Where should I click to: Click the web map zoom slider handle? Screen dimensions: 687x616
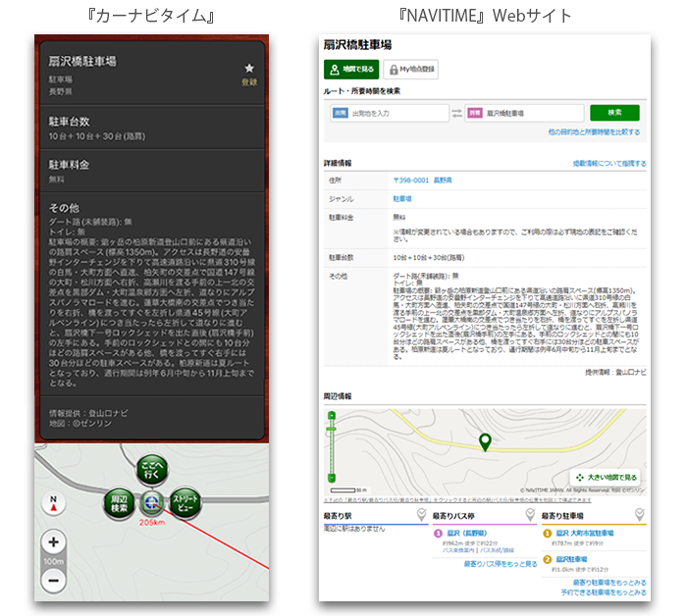[332, 429]
